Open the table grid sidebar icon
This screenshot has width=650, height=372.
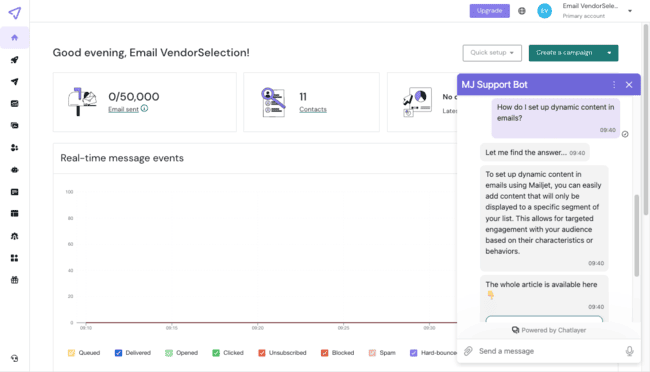[15, 214]
